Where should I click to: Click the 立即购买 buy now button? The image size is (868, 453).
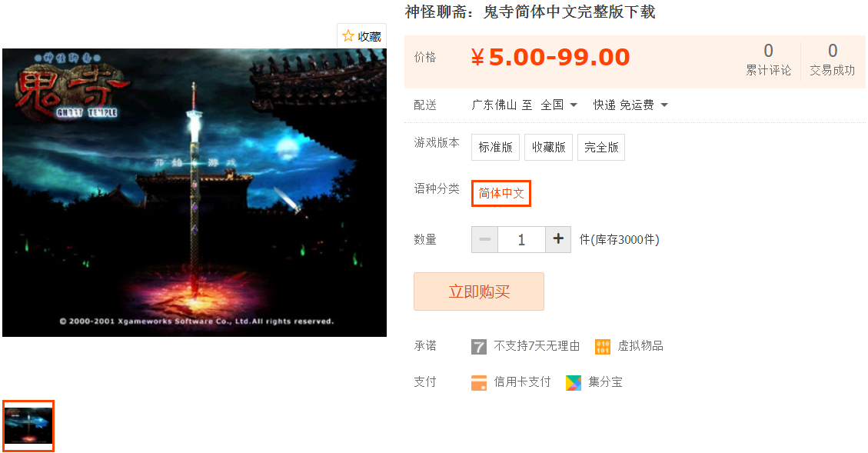click(x=479, y=291)
